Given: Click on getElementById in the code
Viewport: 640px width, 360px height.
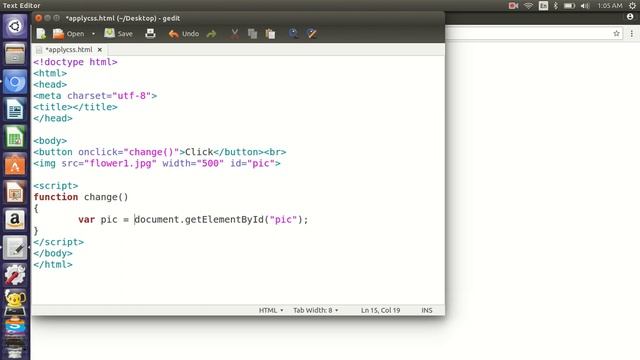Looking at the screenshot, I should click(x=224, y=220).
